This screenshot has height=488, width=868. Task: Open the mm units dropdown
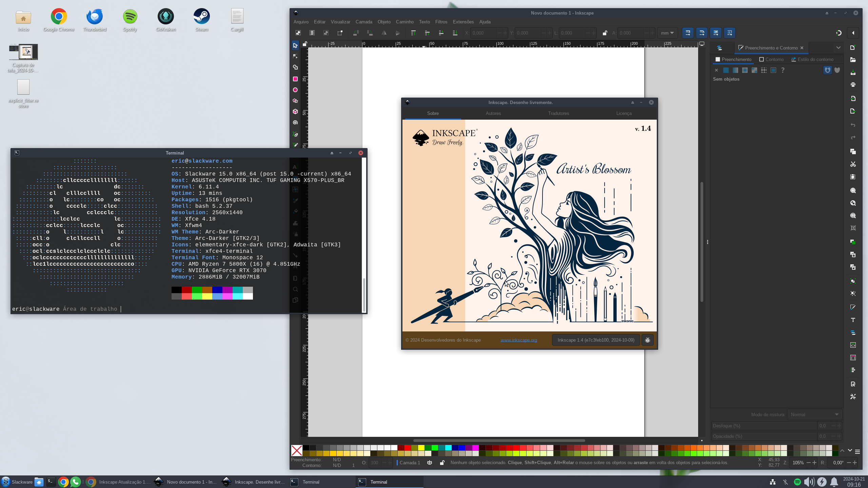pyautogui.click(x=667, y=33)
